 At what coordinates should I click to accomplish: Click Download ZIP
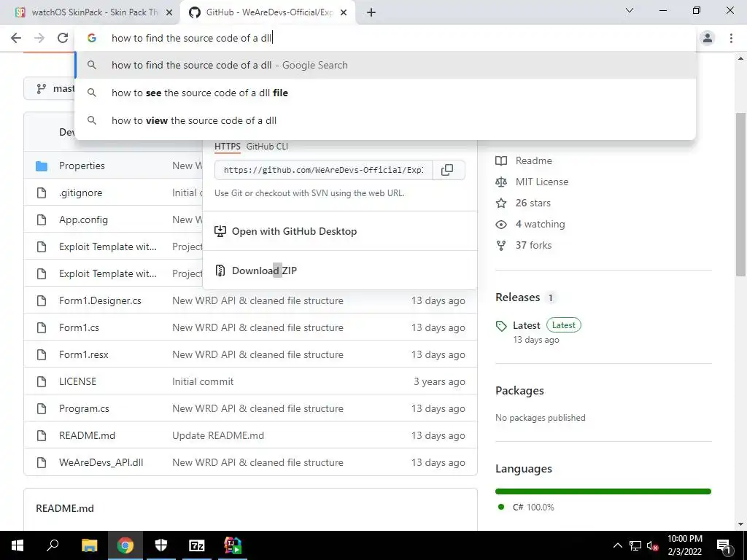pyautogui.click(x=340, y=271)
